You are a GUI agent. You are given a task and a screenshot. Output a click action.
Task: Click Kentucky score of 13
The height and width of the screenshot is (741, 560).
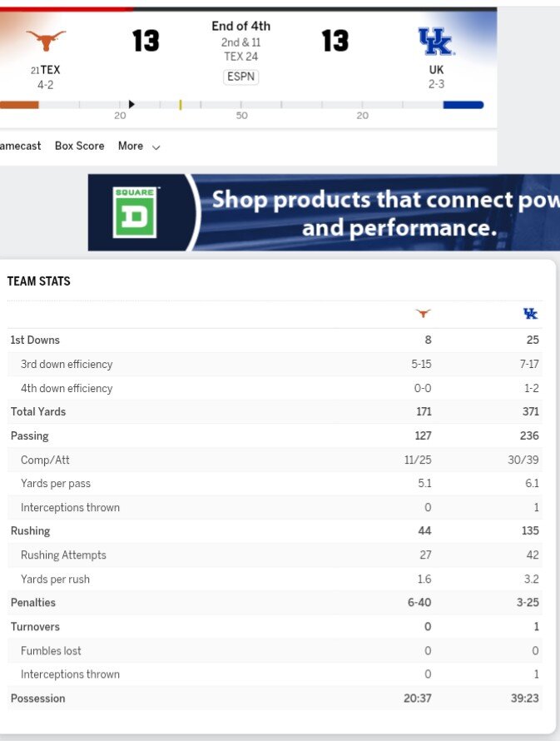click(x=335, y=40)
